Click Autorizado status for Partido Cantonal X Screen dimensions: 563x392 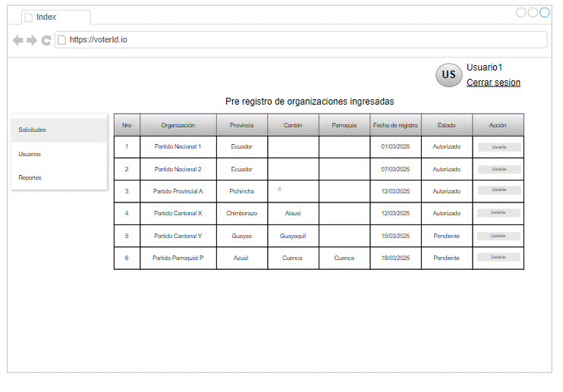coord(447,213)
